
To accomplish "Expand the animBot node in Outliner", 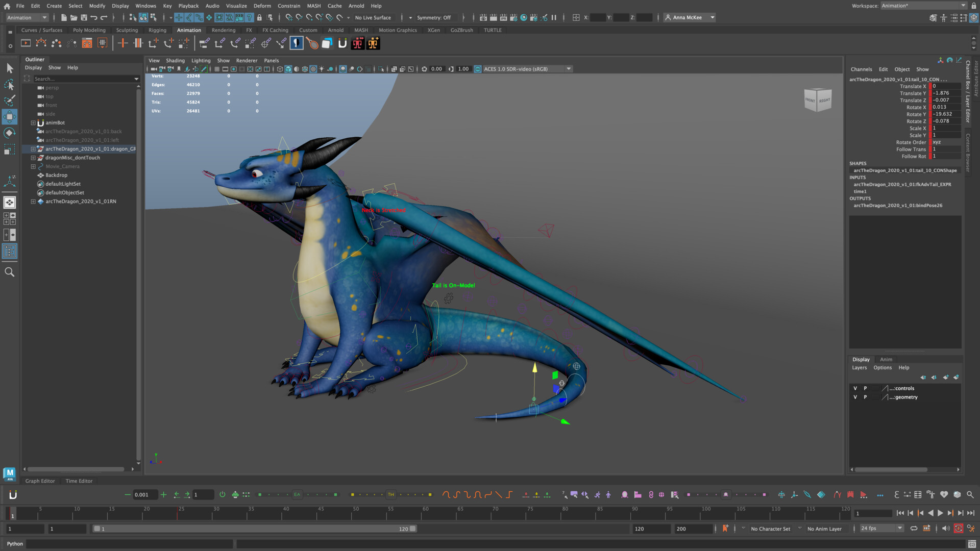I will pyautogui.click(x=33, y=123).
